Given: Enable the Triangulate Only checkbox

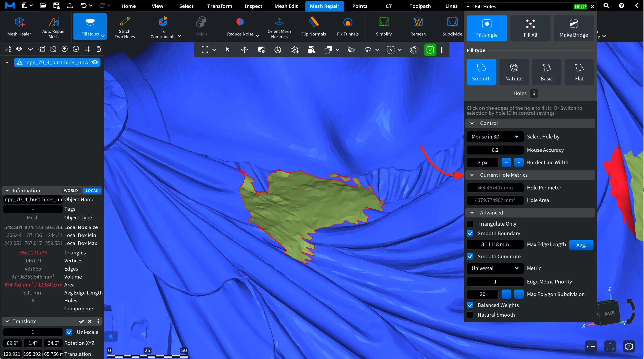Looking at the screenshot, I should click(470, 224).
